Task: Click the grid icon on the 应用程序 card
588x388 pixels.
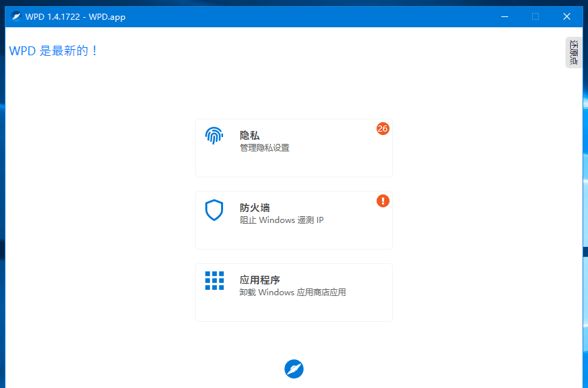Action: coord(214,281)
